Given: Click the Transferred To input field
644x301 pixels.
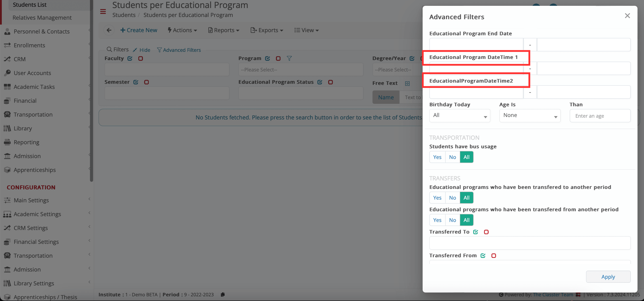Looking at the screenshot, I should click(x=530, y=243).
